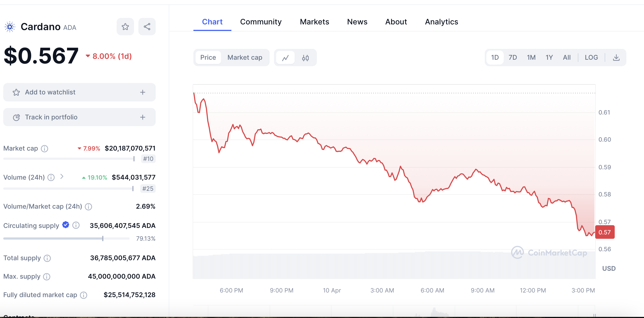This screenshot has width=644, height=318.
Task: Open the Analytics tab
Action: 441,22
